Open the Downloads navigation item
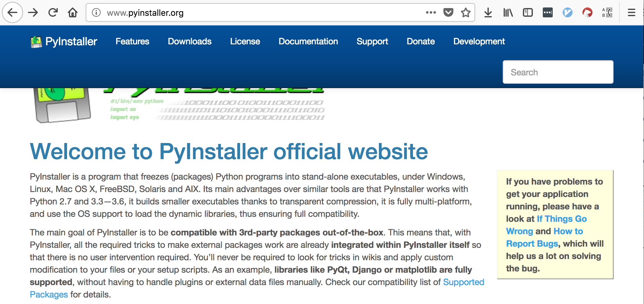The image size is (644, 304). coord(189,41)
